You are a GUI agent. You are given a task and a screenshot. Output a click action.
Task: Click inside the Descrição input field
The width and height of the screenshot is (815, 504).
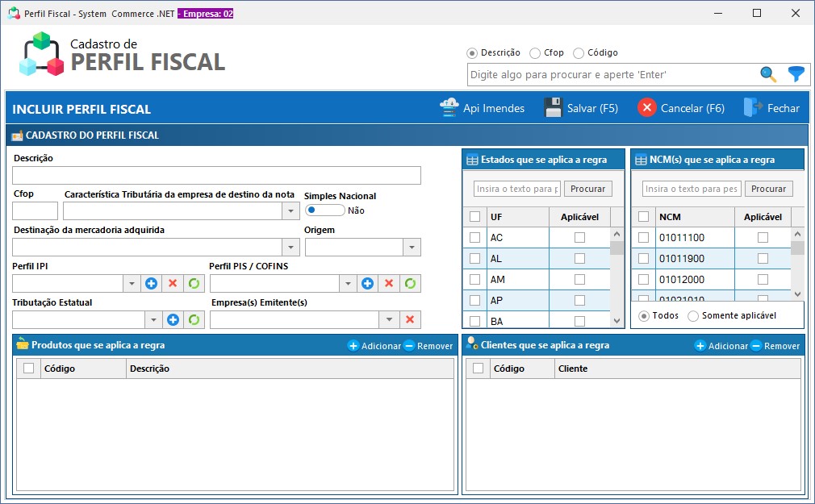click(216, 175)
